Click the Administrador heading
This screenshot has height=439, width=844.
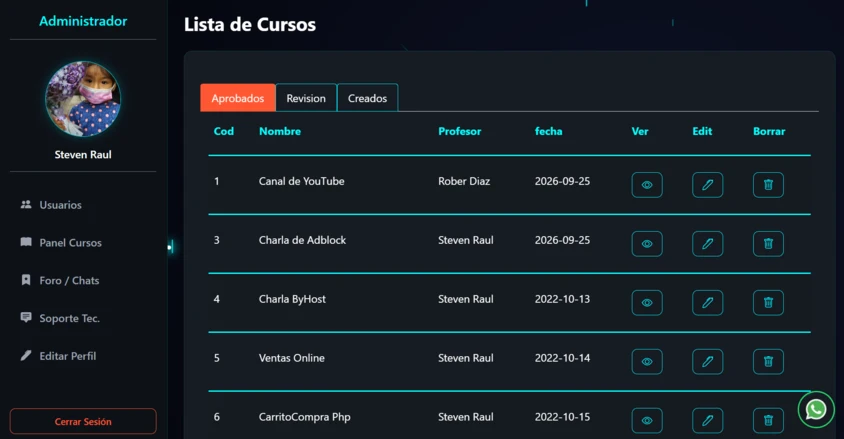coord(83,21)
